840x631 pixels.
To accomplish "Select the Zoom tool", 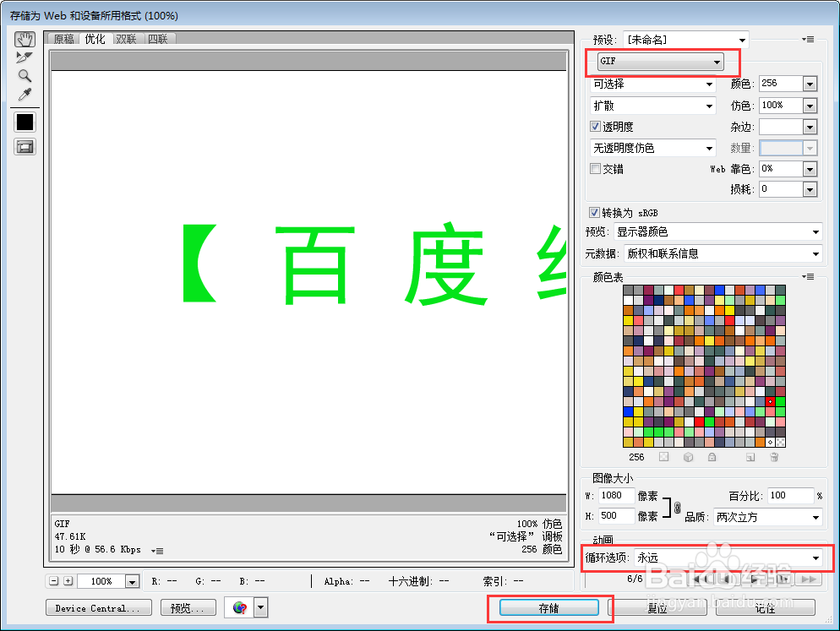I will [x=25, y=75].
